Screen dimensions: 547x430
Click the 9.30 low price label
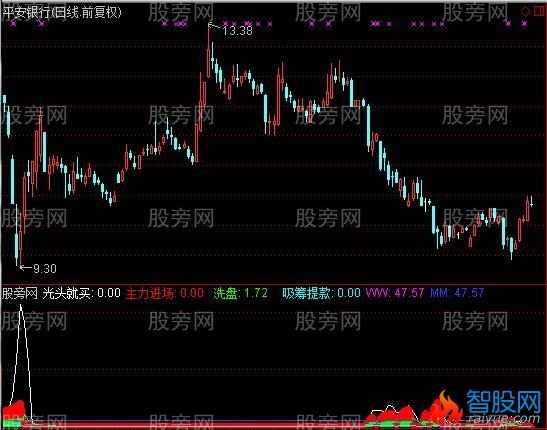pos(45,269)
